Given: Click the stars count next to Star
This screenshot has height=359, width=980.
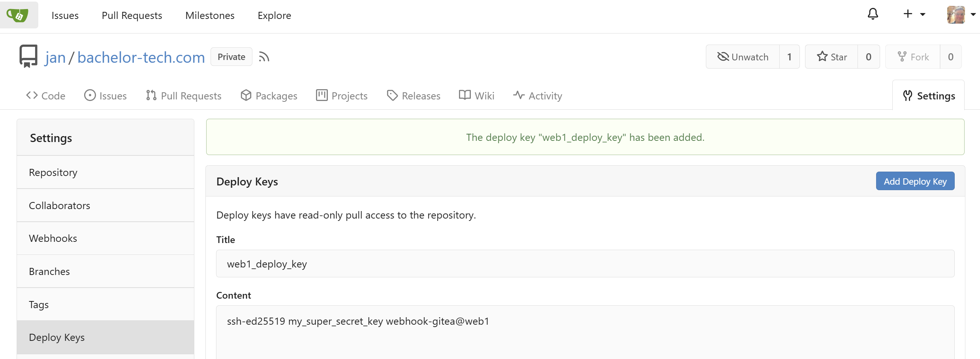Looking at the screenshot, I should coord(869,57).
